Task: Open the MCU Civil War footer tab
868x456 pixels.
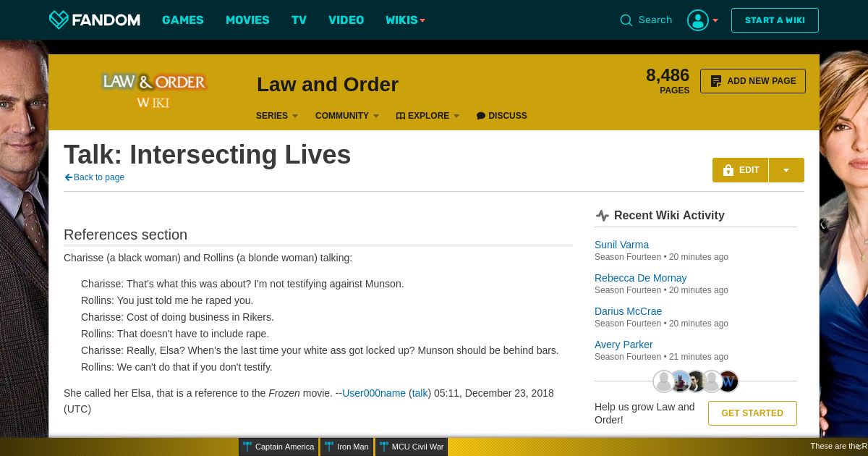Action: point(411,447)
